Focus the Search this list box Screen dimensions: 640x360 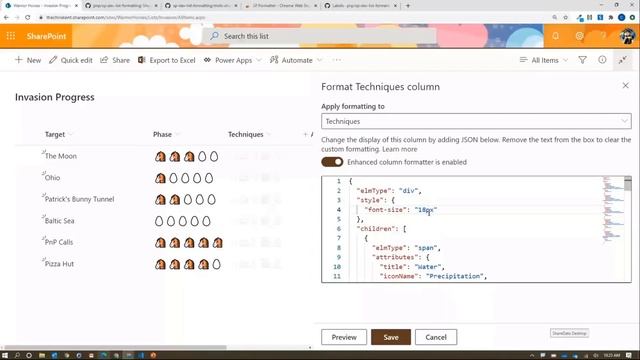320,36
